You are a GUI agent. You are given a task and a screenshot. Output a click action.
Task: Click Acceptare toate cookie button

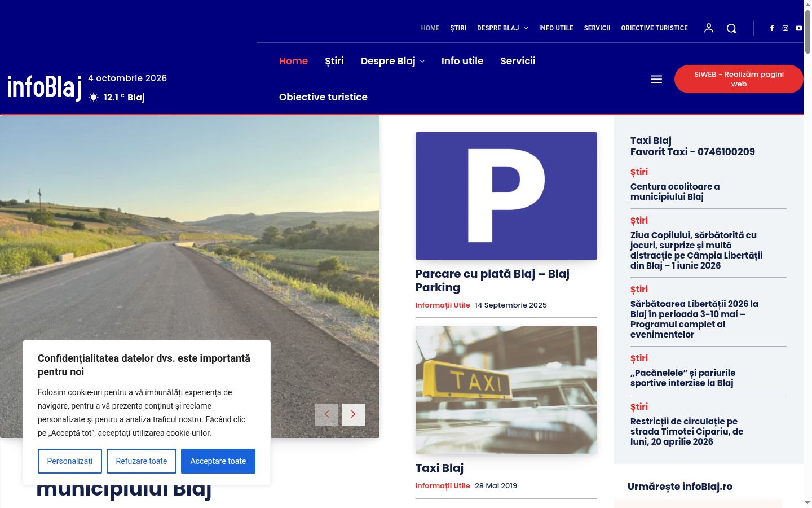218,461
